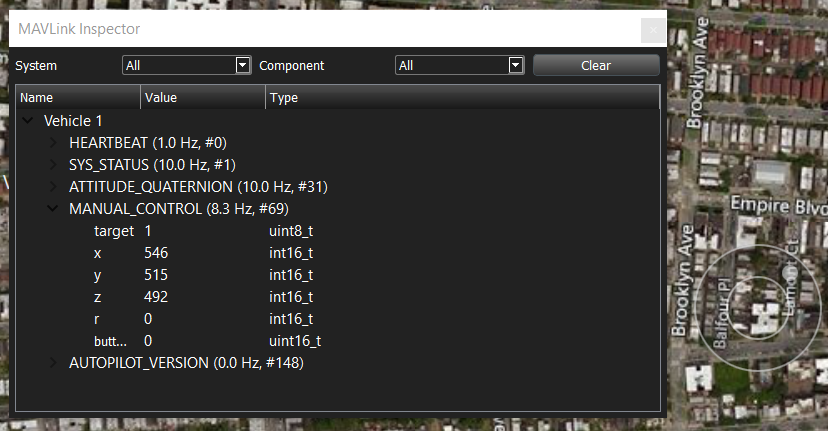Click the Value column header
Image resolution: width=828 pixels, height=431 pixels.
203,98
